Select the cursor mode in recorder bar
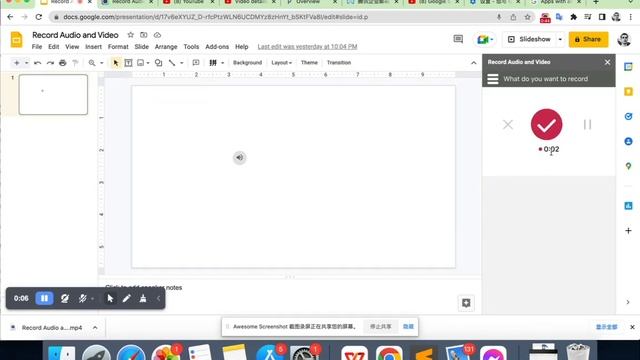Viewport: 640px width, 360px height. [x=110, y=298]
